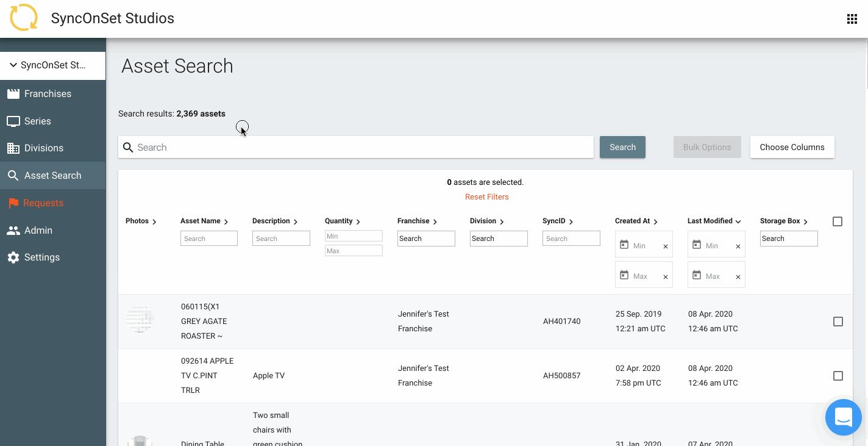
Task: Click the Storage Box filter box
Action: pos(789,239)
